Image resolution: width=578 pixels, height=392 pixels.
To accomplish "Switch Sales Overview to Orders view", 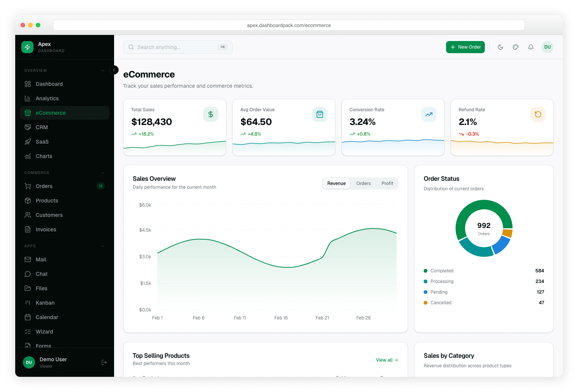I will tap(363, 183).
